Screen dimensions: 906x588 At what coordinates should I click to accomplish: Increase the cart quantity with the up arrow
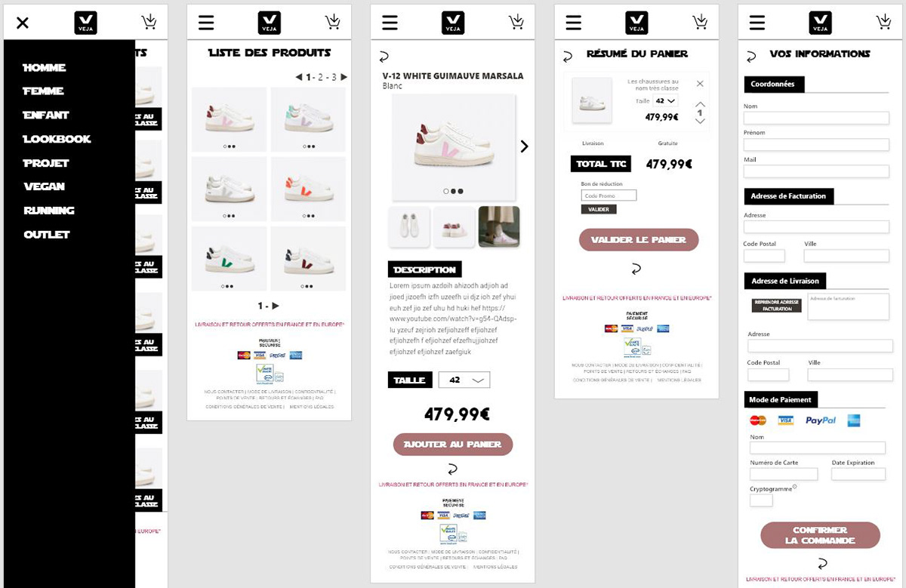tap(700, 105)
